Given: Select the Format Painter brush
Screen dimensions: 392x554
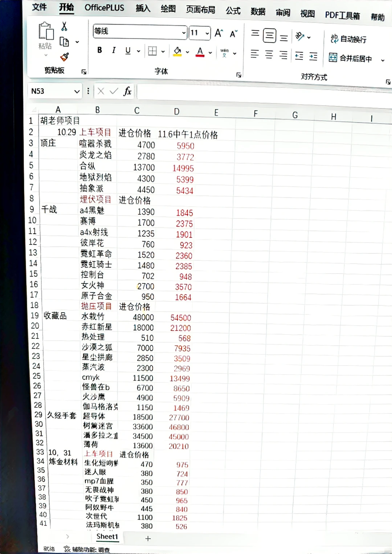Looking at the screenshot, I should (65, 57).
